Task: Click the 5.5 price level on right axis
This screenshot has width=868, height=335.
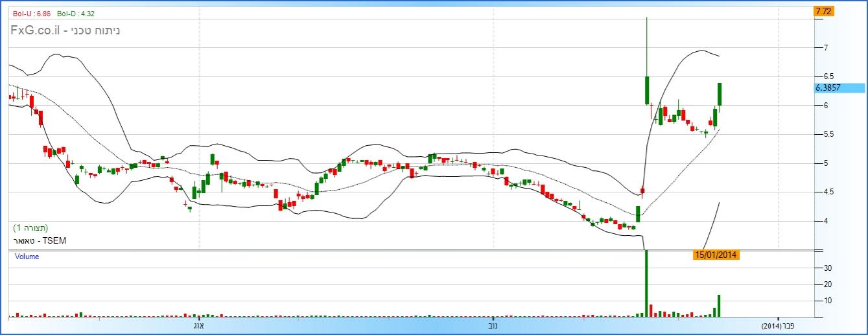Action: point(828,134)
